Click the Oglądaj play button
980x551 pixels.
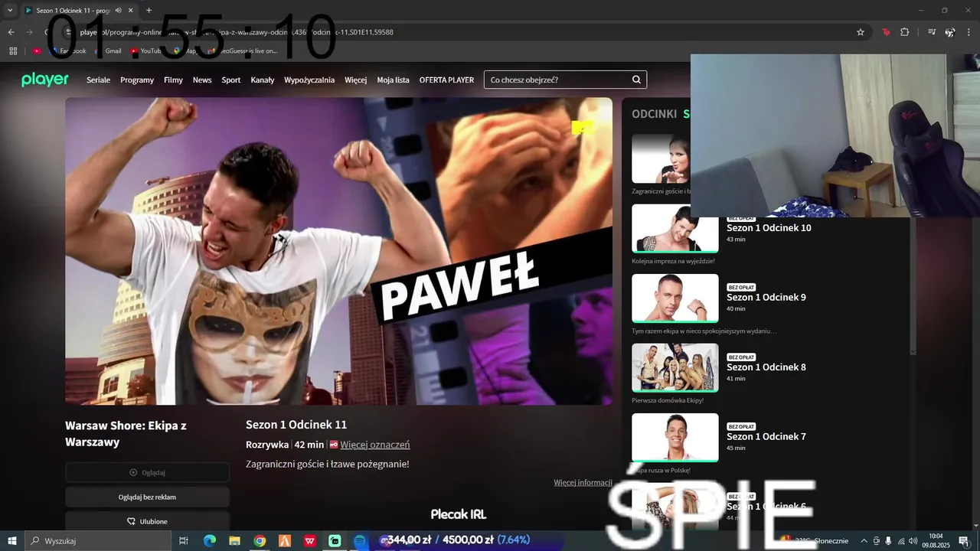(x=147, y=472)
